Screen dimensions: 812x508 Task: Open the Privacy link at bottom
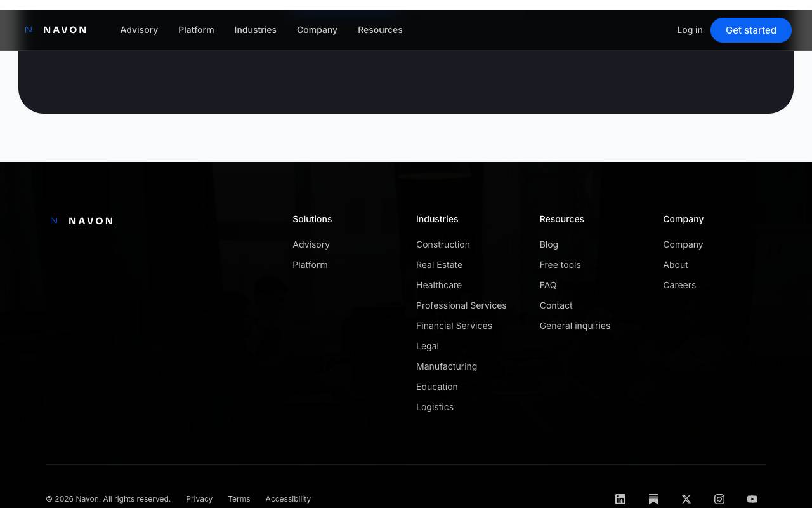pyautogui.click(x=199, y=499)
